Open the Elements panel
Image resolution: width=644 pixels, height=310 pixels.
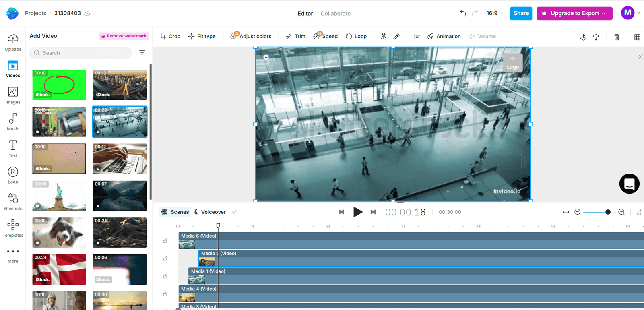coord(13,202)
